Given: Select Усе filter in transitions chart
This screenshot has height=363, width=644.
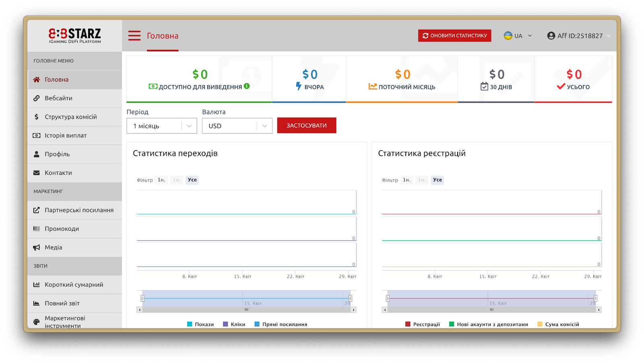Looking at the screenshot, I should (192, 180).
